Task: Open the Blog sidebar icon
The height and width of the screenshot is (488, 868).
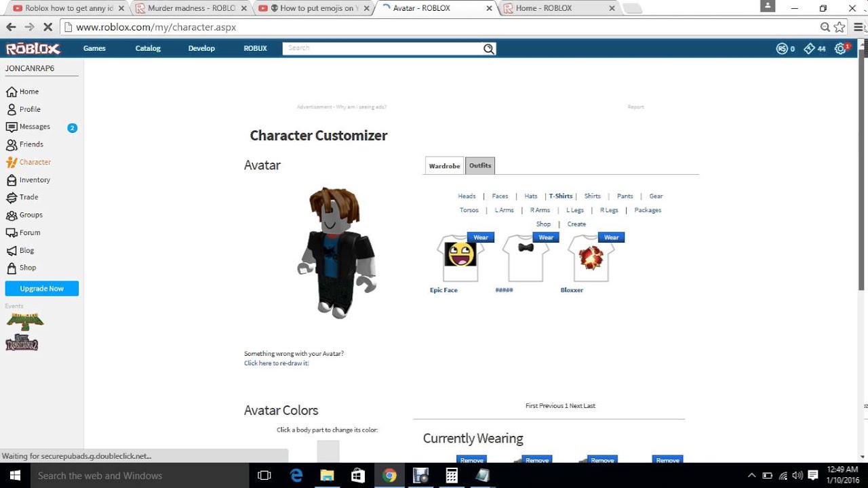Action: point(12,250)
